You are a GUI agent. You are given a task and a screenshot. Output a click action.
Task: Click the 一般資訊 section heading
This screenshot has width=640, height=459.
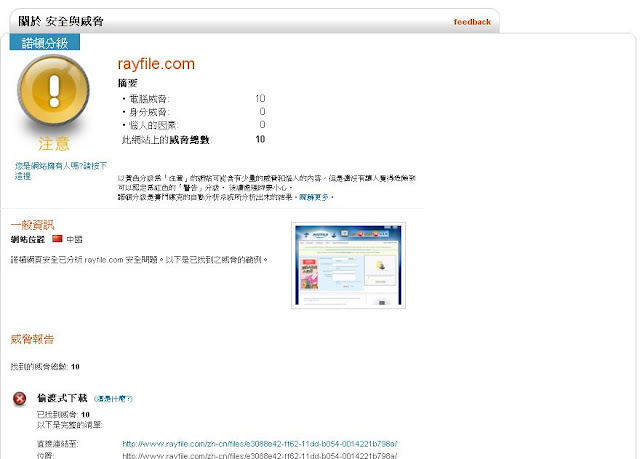[x=32, y=225]
